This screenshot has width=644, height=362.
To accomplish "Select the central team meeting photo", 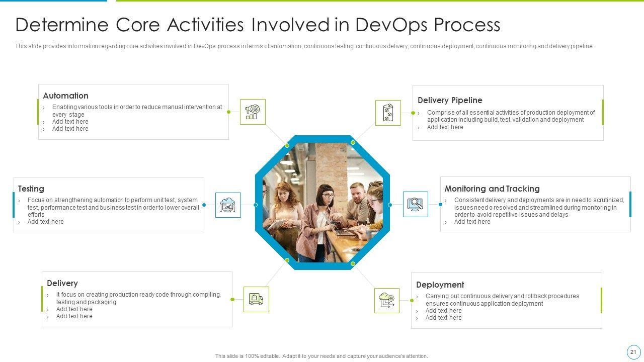I will (322, 202).
